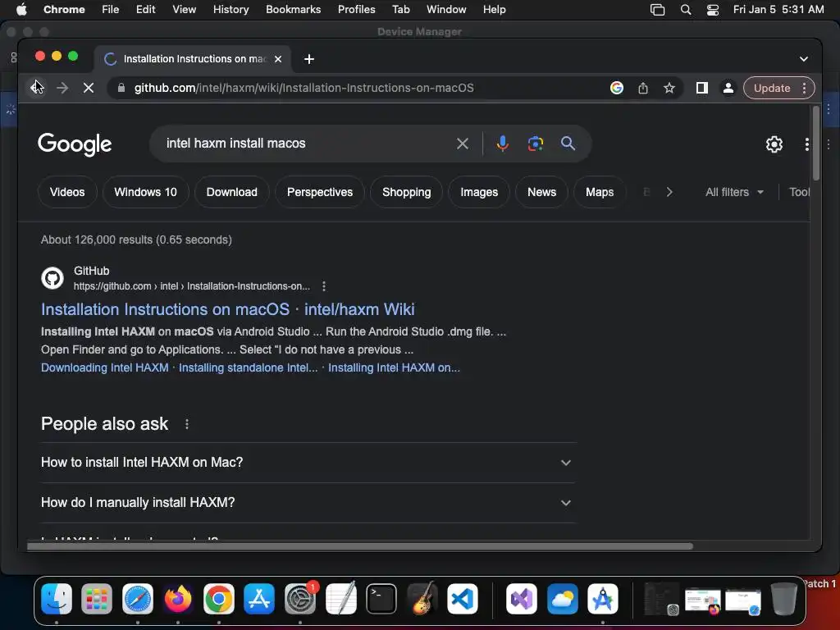Screen dimensions: 840x630
Task: Open Launchpad from the Dock
Action: pos(97,599)
